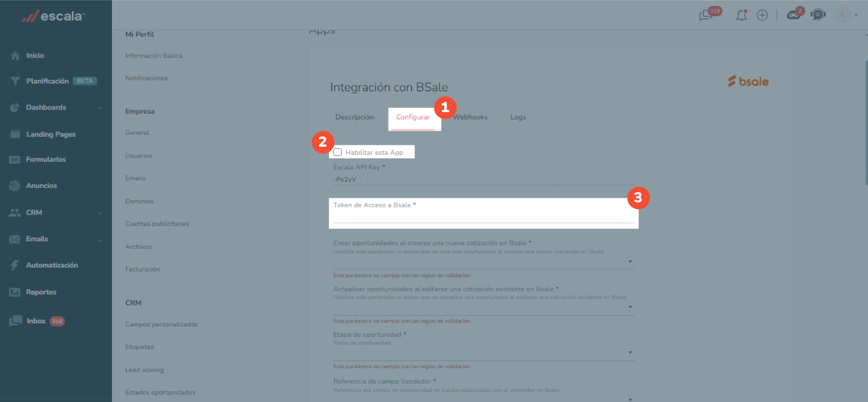Open Emails under Empresa settings
This screenshot has height=402, width=868.
coord(136,178)
